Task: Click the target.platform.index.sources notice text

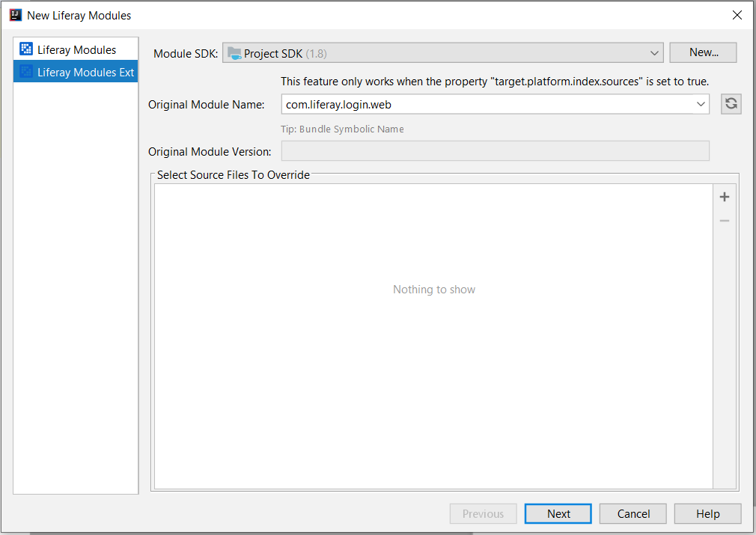Action: [x=495, y=82]
